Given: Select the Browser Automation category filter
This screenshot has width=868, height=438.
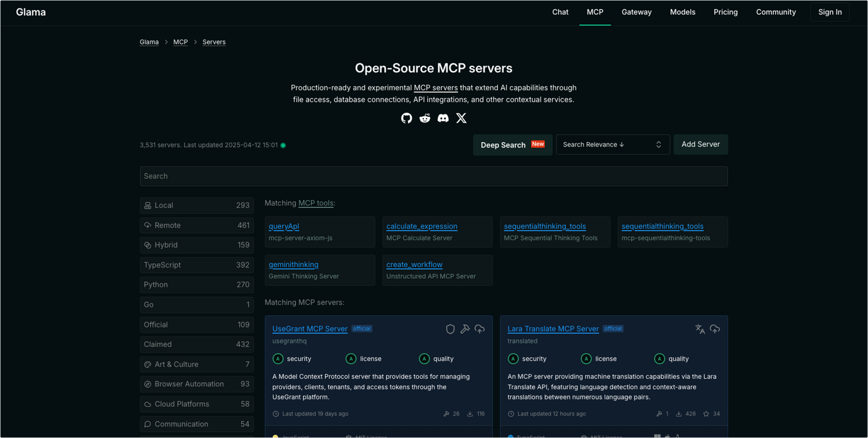Looking at the screenshot, I should tap(197, 384).
